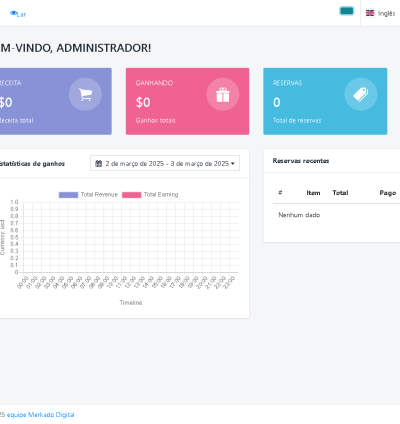Click the calendar icon in date range picker
This screenshot has width=400, height=424.
99,163
